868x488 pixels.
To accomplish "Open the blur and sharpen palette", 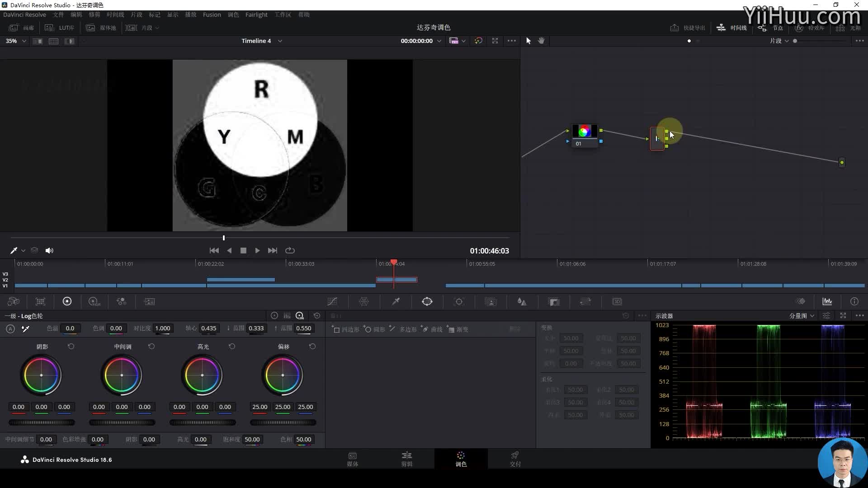I will pyautogui.click(x=522, y=301).
